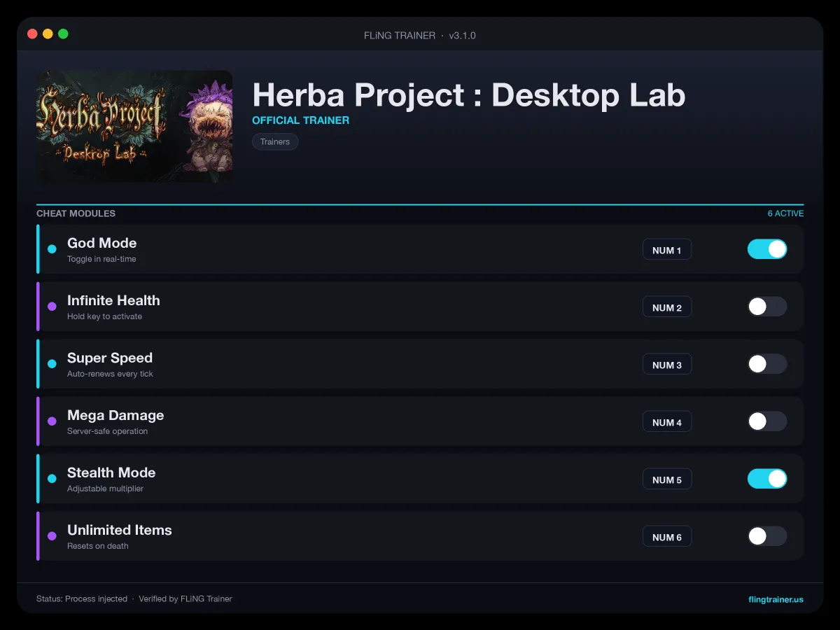
Task: Click the NUM 4 hotkey button
Action: pos(667,422)
